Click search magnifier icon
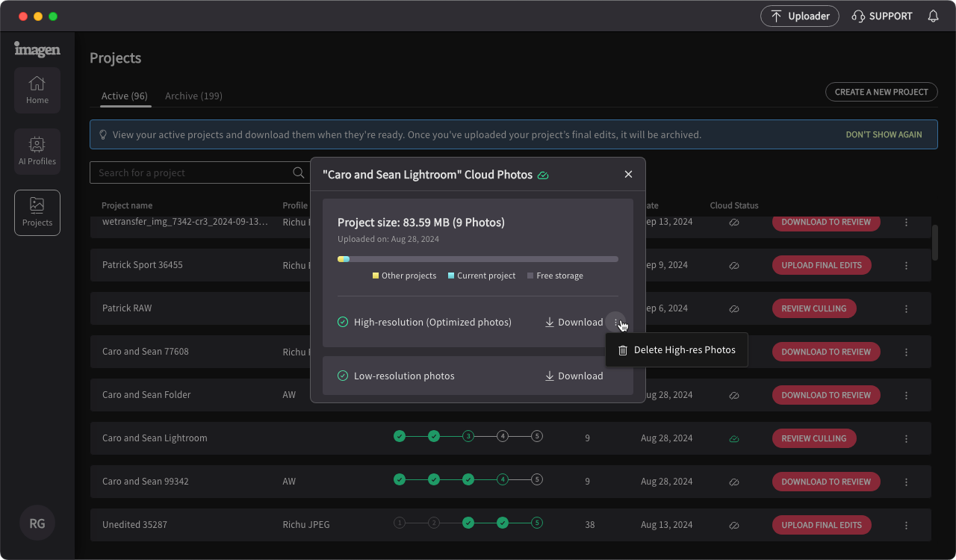The height and width of the screenshot is (560, 956). [x=299, y=172]
